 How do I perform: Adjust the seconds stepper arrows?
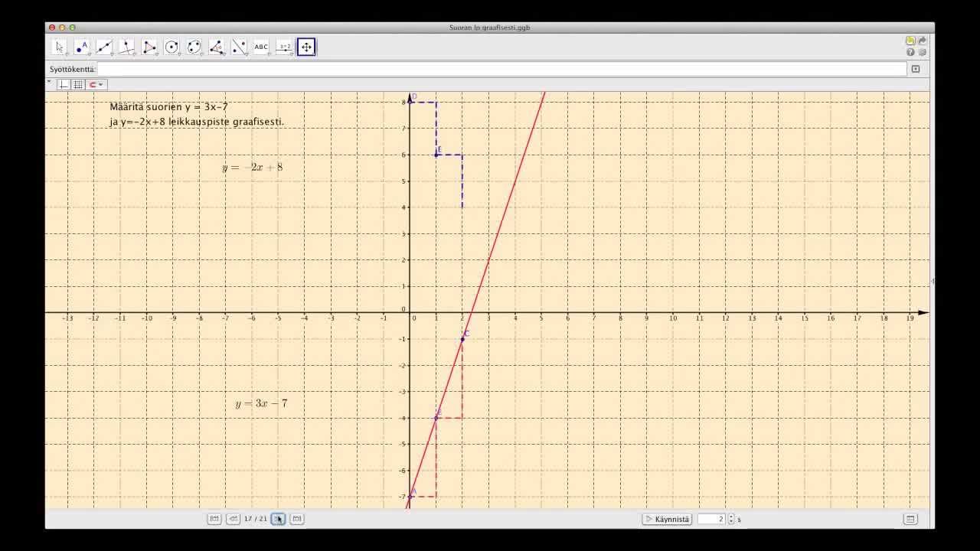point(731,519)
